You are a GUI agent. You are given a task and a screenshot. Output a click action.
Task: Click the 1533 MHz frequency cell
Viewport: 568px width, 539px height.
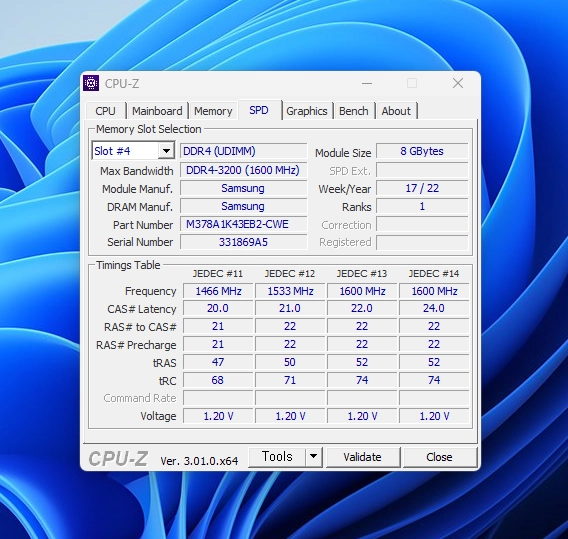[290, 291]
